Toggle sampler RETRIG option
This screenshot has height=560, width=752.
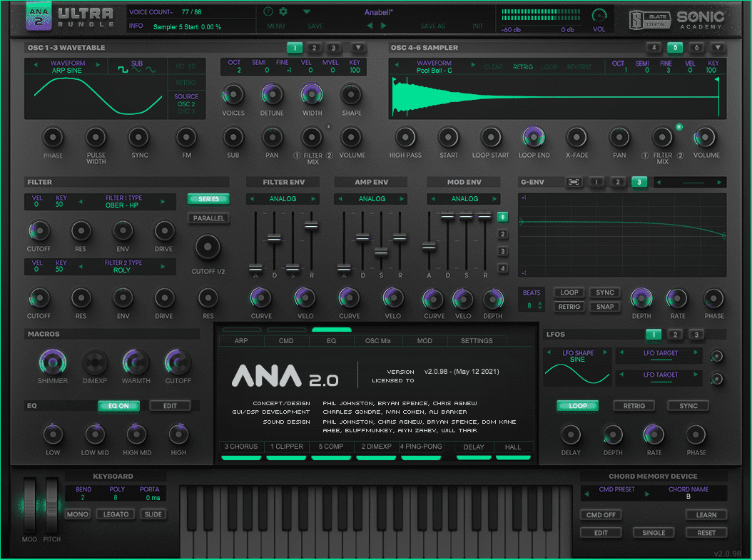coord(523,67)
